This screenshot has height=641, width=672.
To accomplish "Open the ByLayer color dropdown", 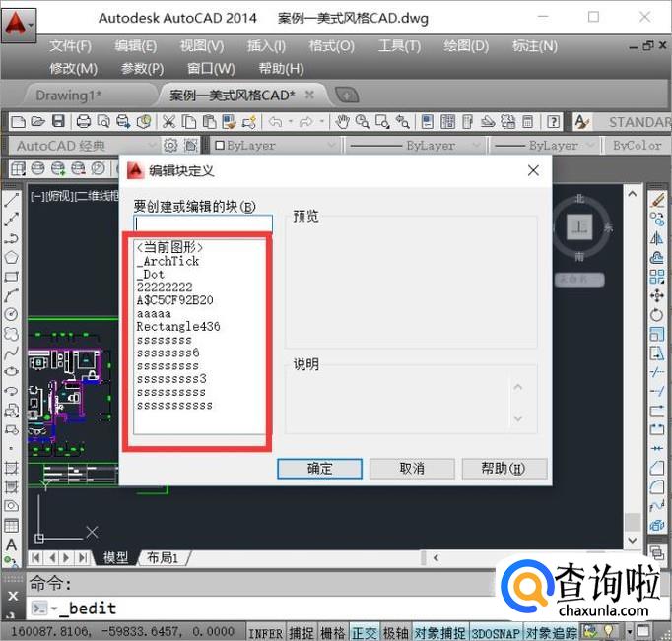I will (x=275, y=146).
